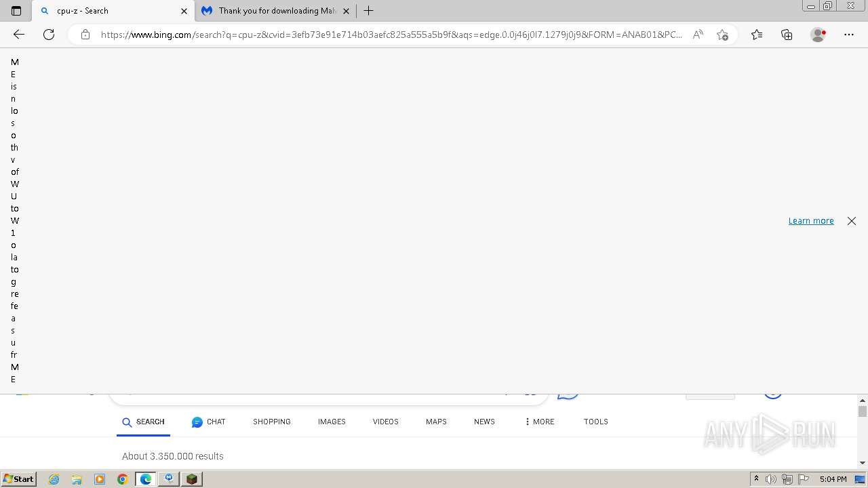The width and height of the screenshot is (868, 488).
Task: Open the SHOPPING results
Action: tap(272, 422)
